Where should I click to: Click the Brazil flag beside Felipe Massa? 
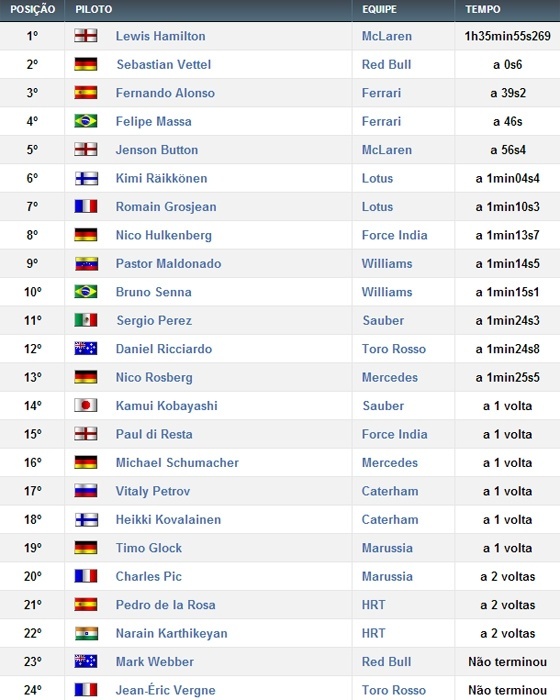86,121
